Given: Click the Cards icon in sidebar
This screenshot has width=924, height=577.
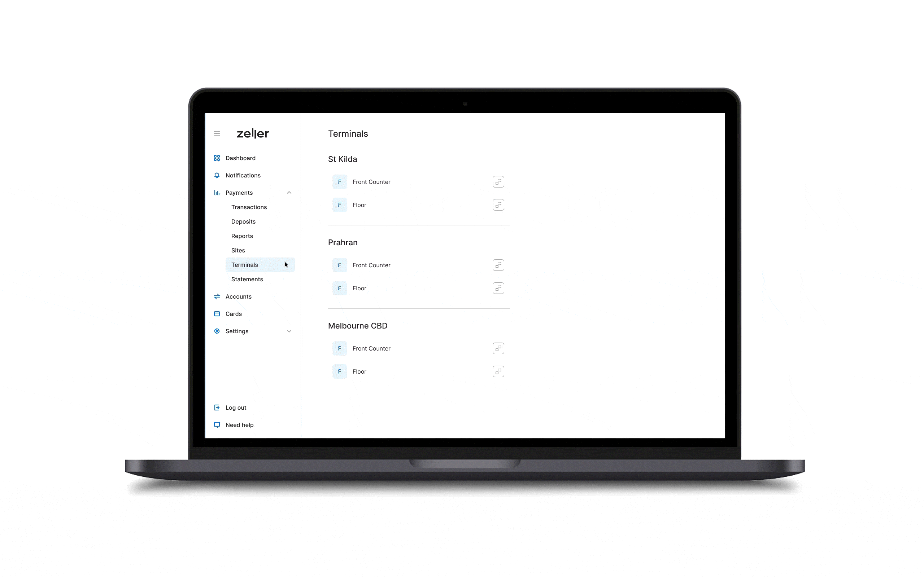Looking at the screenshot, I should (x=218, y=313).
